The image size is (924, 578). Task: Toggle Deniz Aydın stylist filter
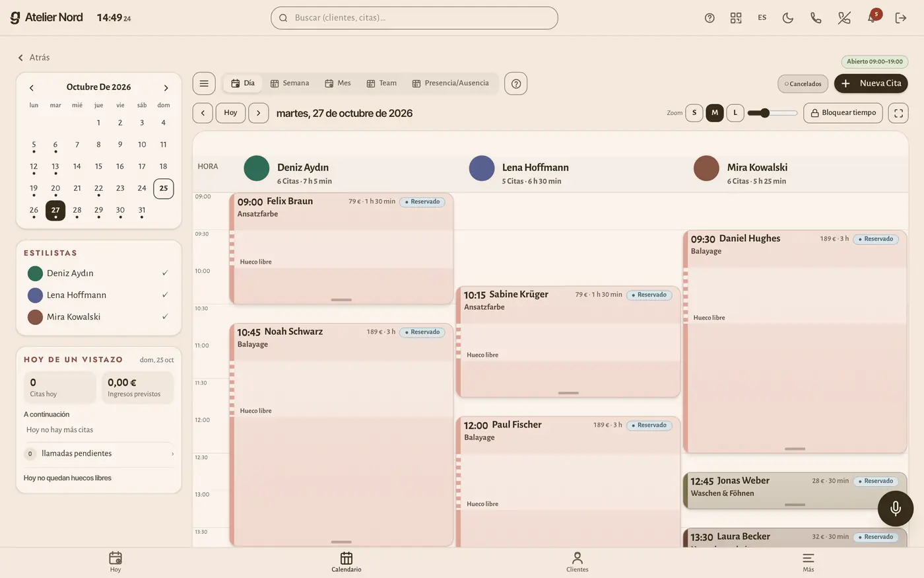[98, 273]
